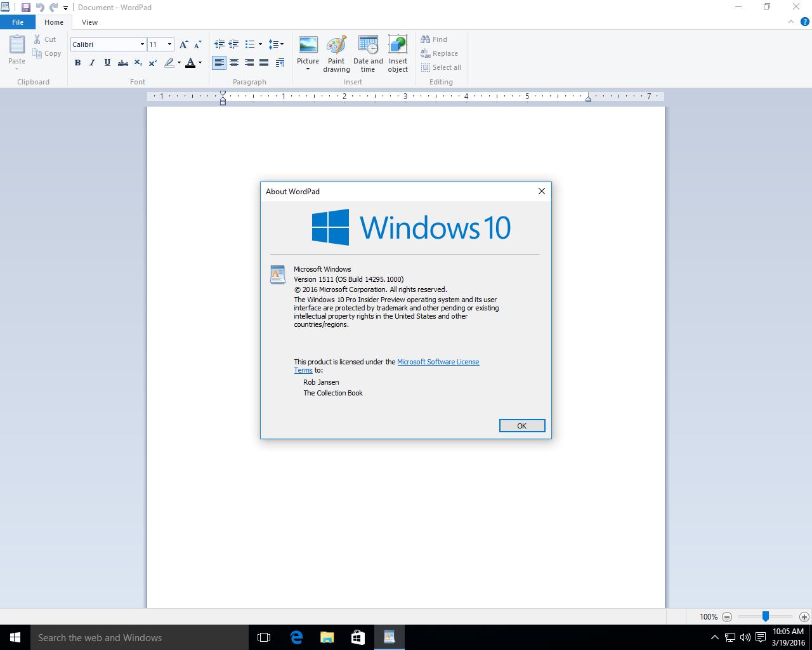
Task: Click the bullet list icon
Action: (x=249, y=44)
